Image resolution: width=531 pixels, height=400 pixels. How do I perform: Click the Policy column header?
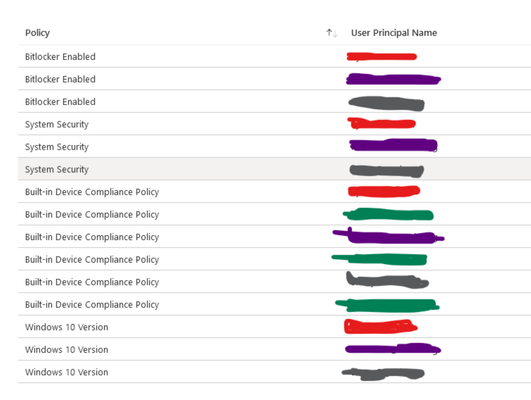[37, 33]
